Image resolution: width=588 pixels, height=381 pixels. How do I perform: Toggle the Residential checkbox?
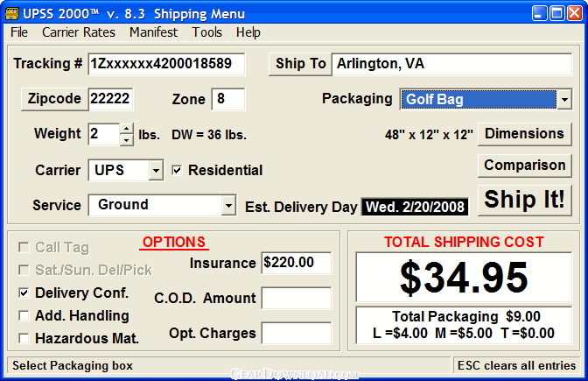(x=177, y=171)
